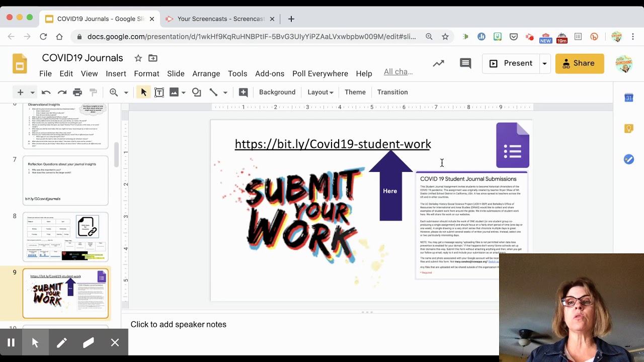Viewport: 644px width, 362px height.
Task: Select the Shape tool
Action: (x=196, y=92)
